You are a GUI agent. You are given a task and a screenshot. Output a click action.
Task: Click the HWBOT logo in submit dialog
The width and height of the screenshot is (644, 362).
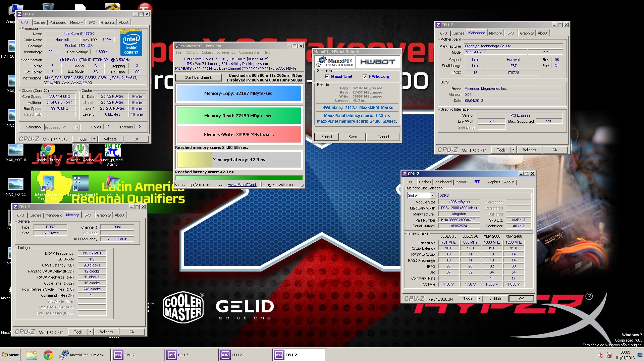click(x=378, y=62)
